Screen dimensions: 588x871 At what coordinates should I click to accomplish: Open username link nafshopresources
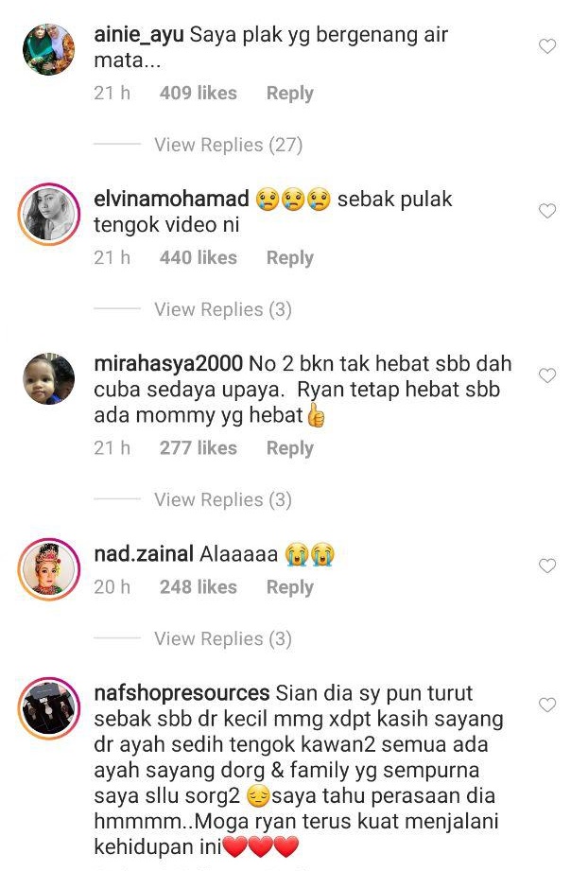(x=182, y=692)
